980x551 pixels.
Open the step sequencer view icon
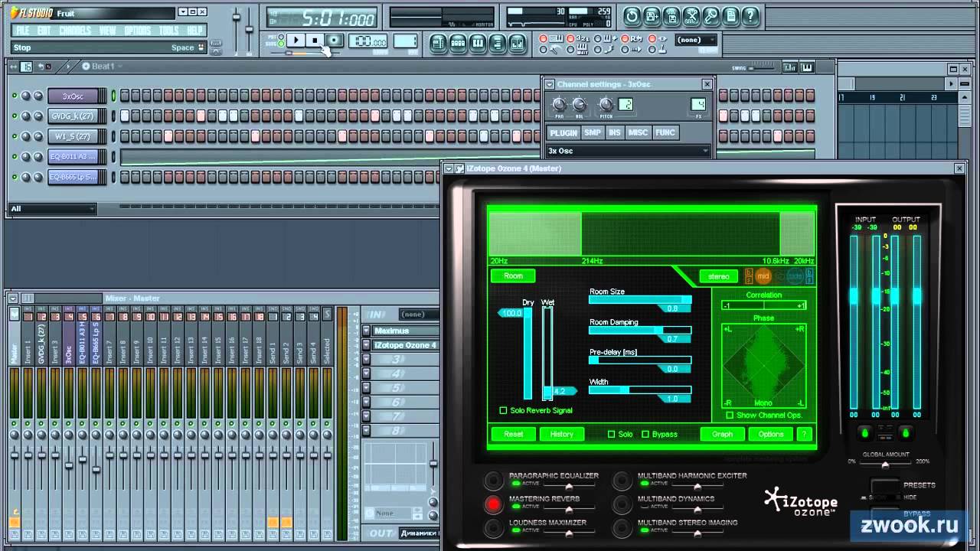pyautogui.click(x=458, y=43)
